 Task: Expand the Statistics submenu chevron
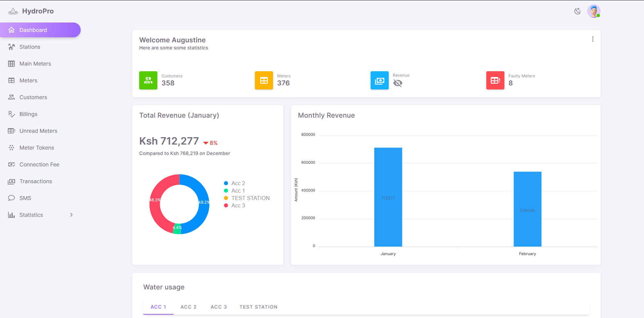[71, 215]
